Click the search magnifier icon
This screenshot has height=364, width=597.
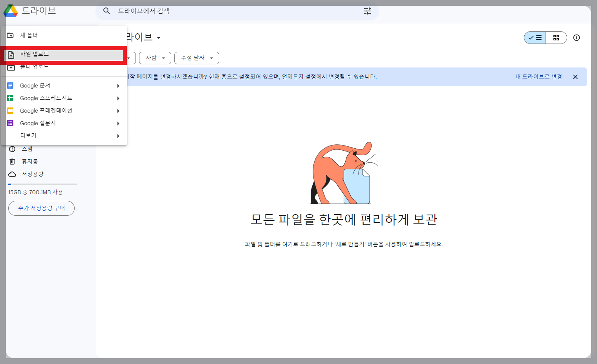click(x=106, y=11)
